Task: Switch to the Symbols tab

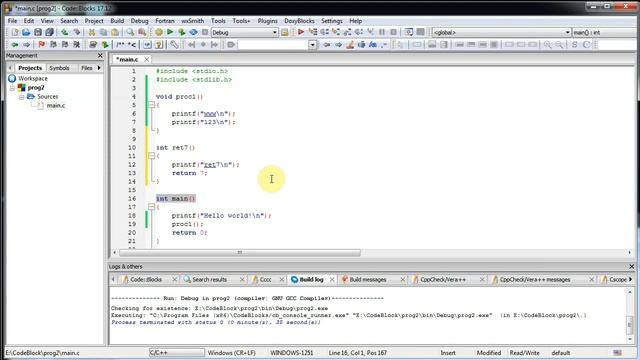Action: (60, 68)
